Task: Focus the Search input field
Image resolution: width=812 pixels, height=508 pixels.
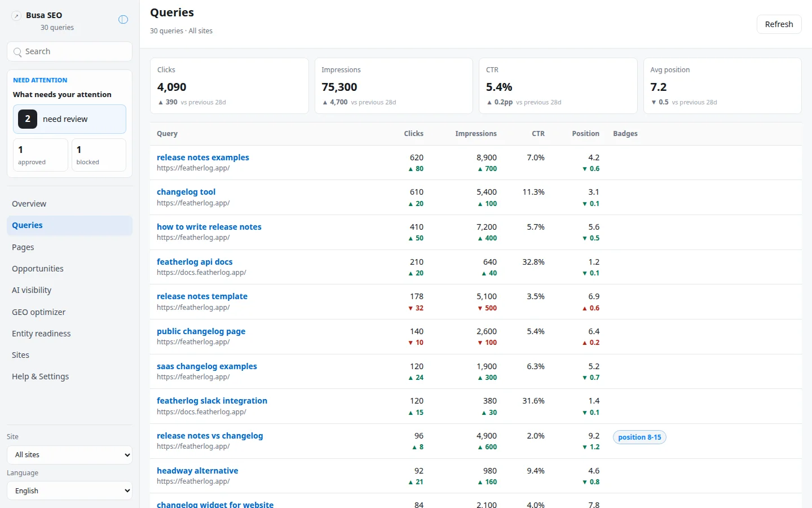Action: (x=69, y=51)
